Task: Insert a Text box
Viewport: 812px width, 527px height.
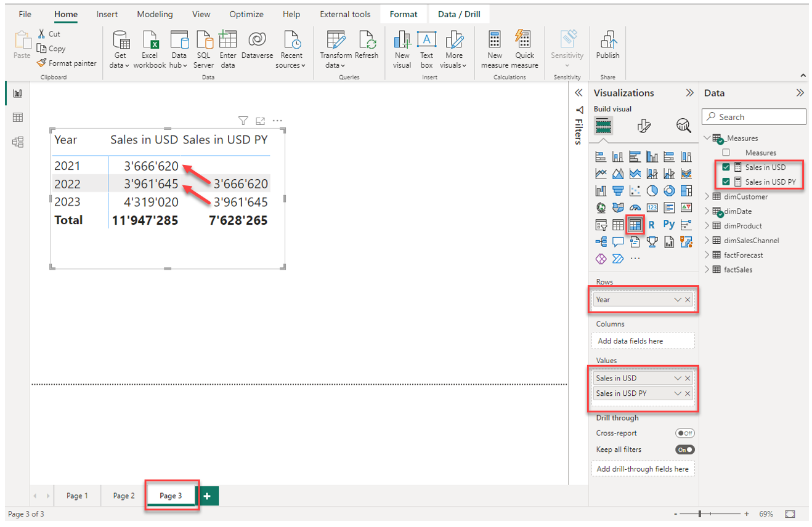Action: [x=426, y=49]
